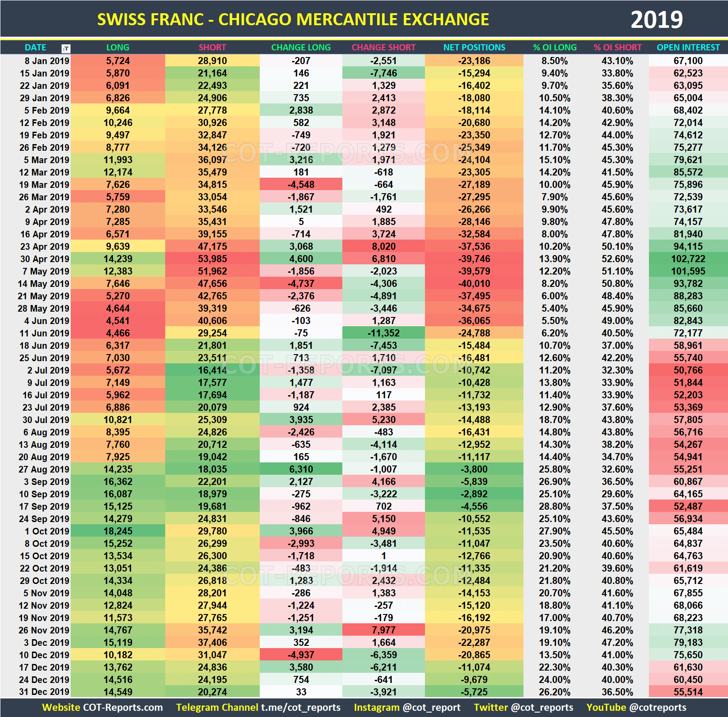Select the SHORT column header

click(x=212, y=47)
